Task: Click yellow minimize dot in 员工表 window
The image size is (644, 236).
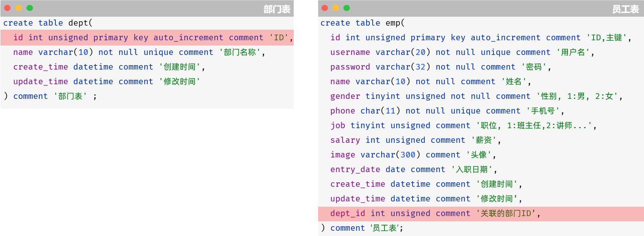Action: click(x=336, y=8)
